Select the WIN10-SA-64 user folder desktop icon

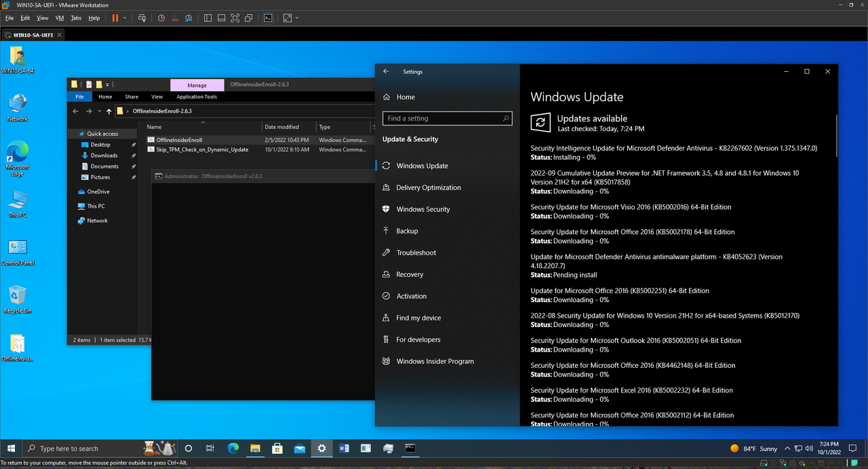[x=18, y=60]
